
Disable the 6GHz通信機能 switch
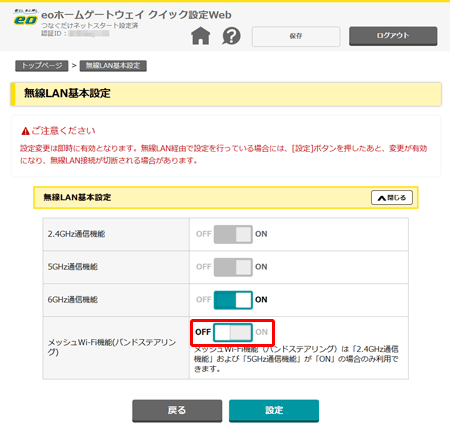click(x=233, y=300)
